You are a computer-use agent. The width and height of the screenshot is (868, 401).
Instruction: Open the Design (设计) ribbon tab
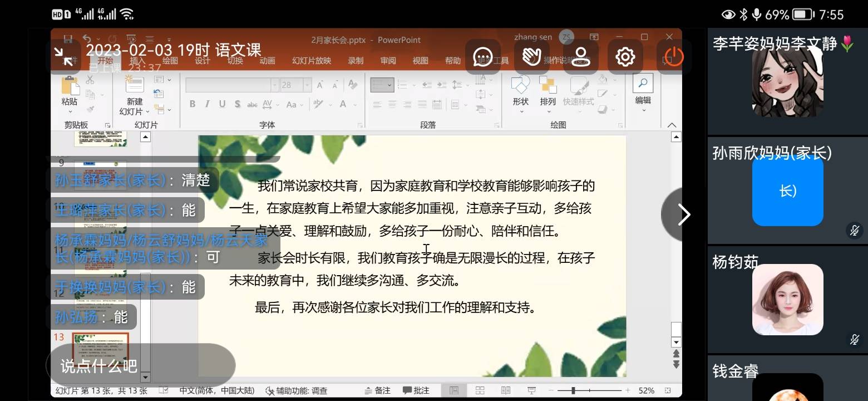pyautogui.click(x=203, y=61)
